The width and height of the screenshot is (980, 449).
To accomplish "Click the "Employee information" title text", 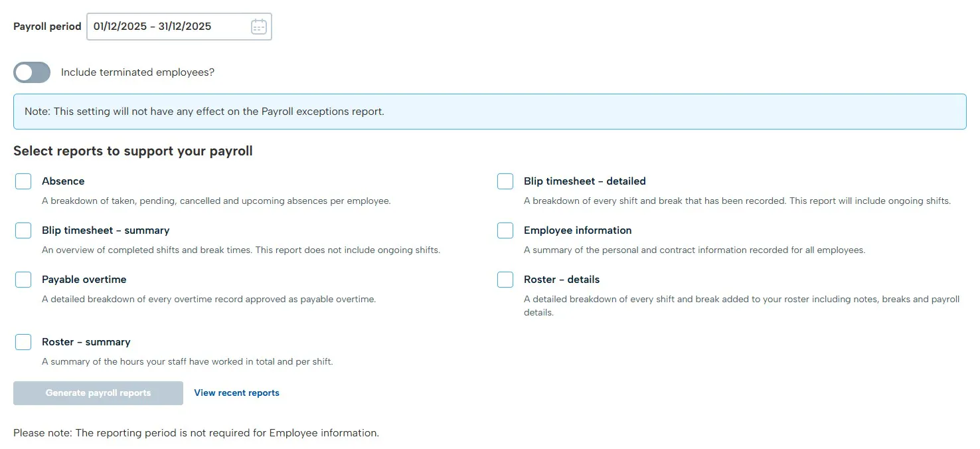I will coord(577,230).
